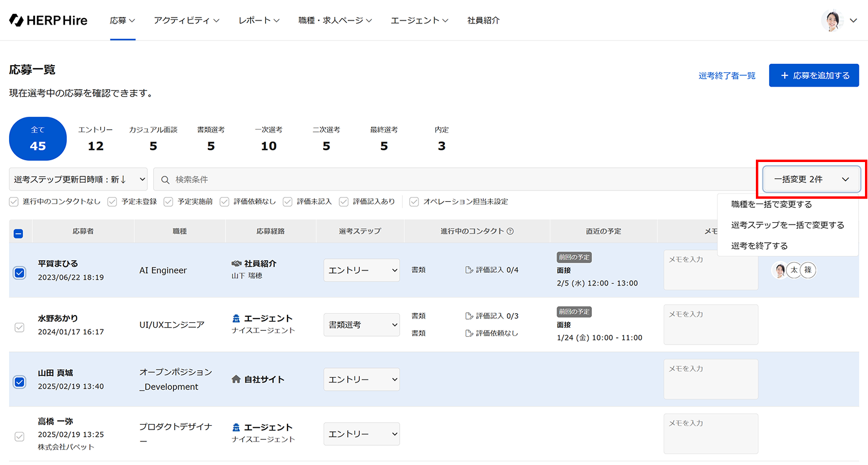
Task: Click the memo field for 山田 真城
Action: 711,379
